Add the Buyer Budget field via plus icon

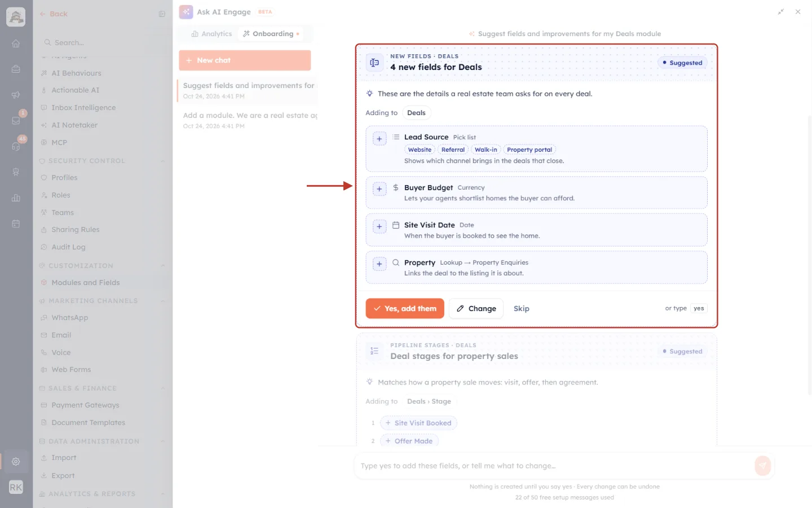point(379,189)
